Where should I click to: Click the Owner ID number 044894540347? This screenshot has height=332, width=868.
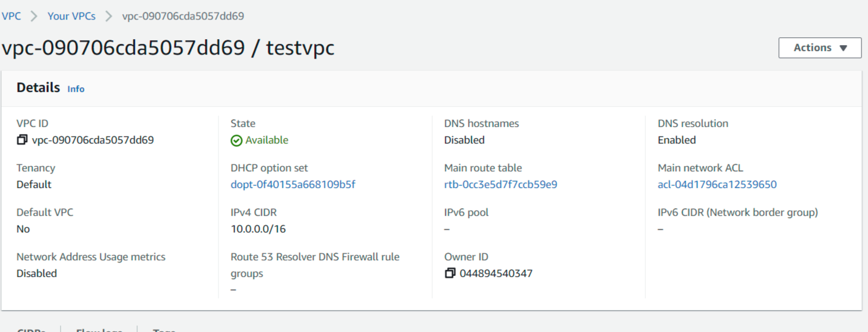pos(496,273)
